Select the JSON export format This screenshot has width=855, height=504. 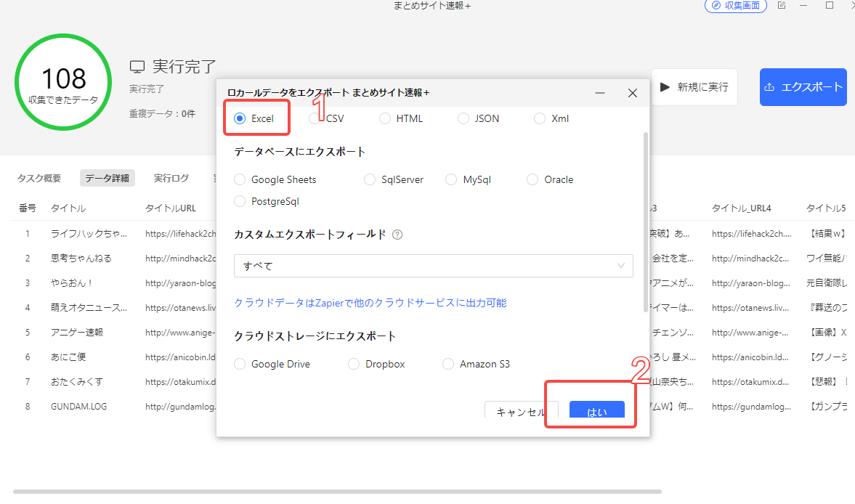[463, 118]
